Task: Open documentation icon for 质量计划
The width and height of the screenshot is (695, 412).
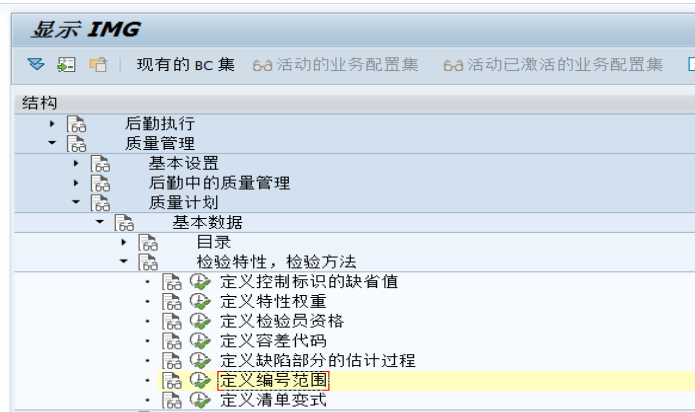Action: 101,202
